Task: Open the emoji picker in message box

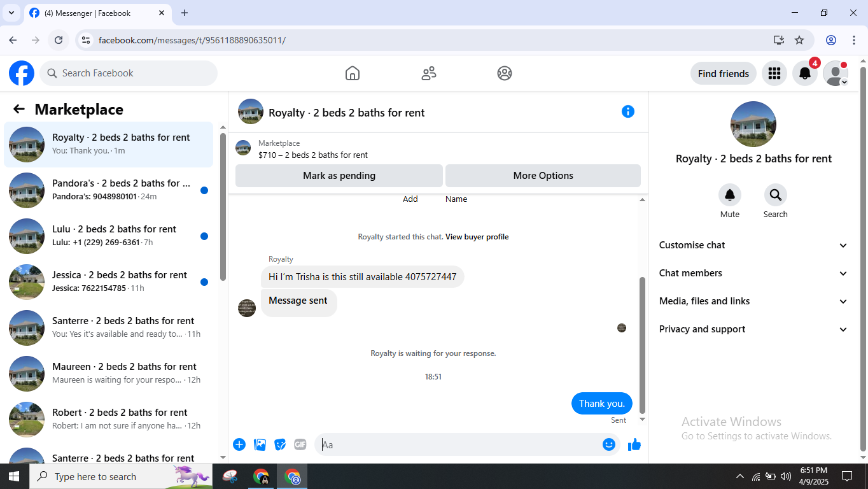Action: point(609,444)
